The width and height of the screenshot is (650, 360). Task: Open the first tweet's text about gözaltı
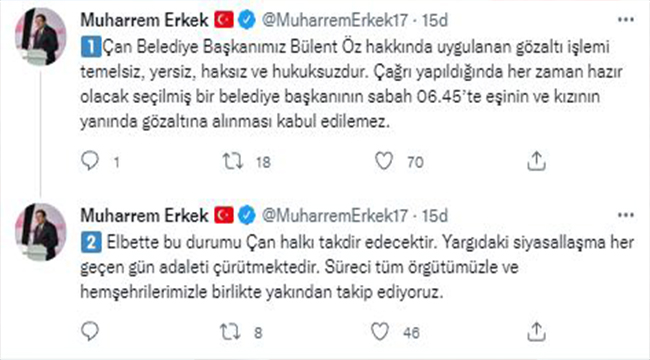click(x=351, y=84)
